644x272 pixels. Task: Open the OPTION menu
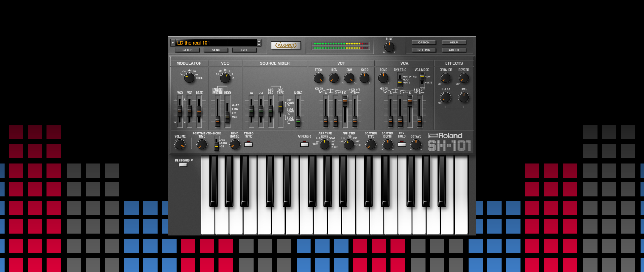(424, 42)
